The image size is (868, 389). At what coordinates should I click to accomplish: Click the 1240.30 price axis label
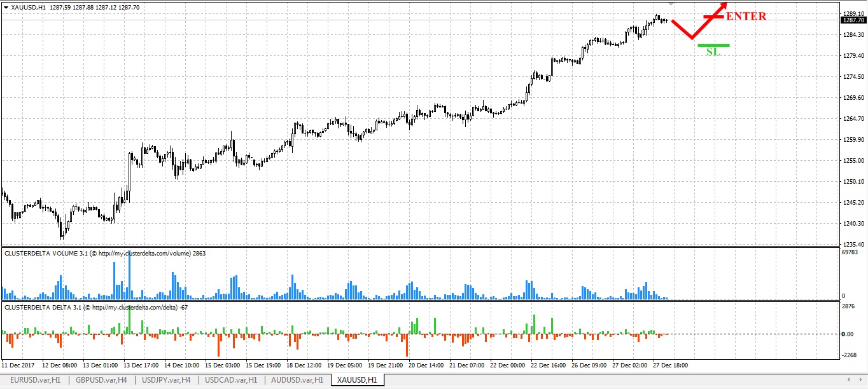point(853,224)
